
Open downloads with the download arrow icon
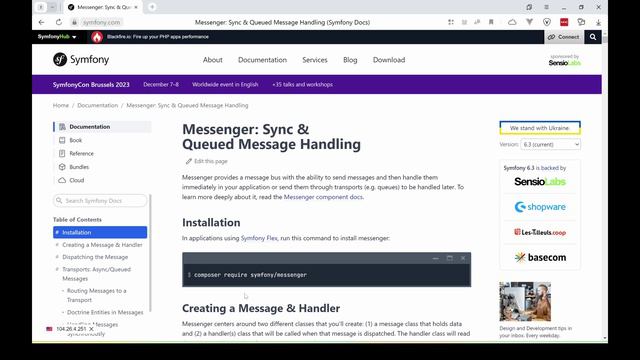598,22
